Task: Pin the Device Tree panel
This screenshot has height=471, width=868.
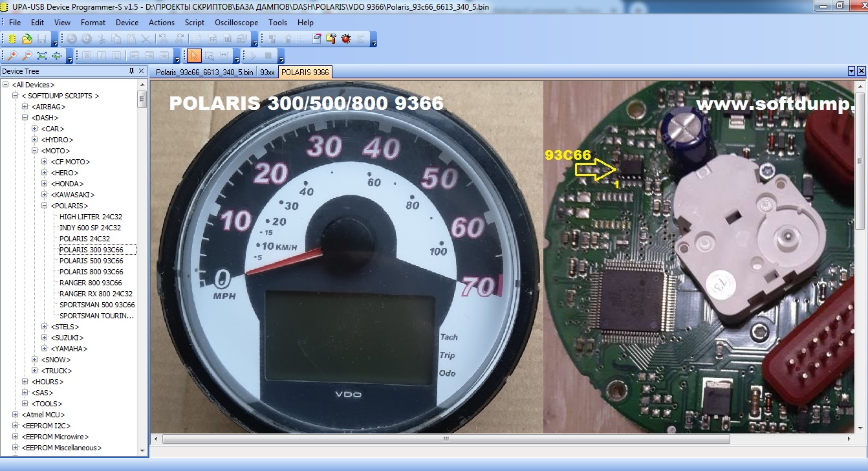Action: tap(132, 71)
